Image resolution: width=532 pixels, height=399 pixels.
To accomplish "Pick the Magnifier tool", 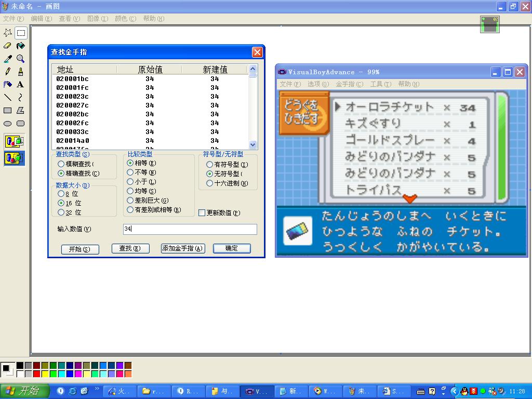I will tap(20, 59).
